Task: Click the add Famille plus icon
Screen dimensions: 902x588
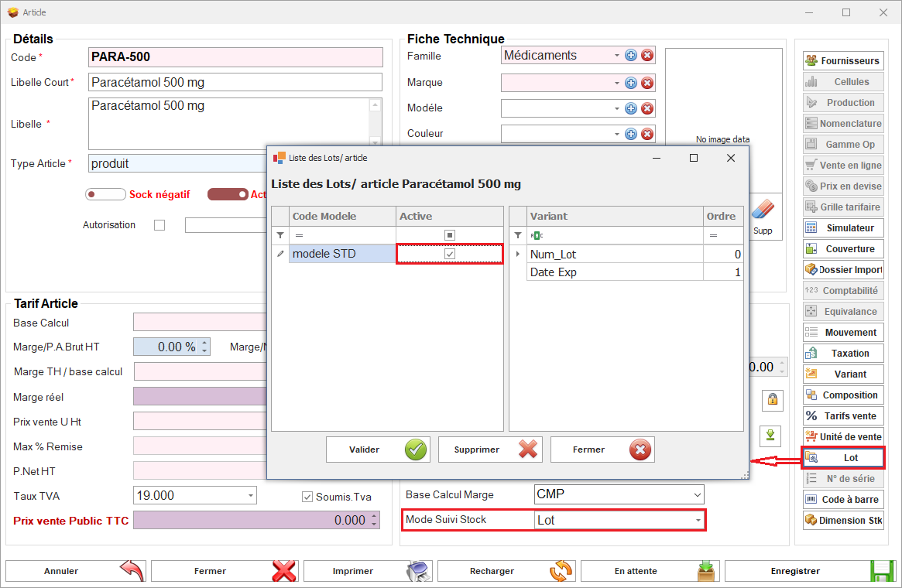Action: [x=631, y=56]
